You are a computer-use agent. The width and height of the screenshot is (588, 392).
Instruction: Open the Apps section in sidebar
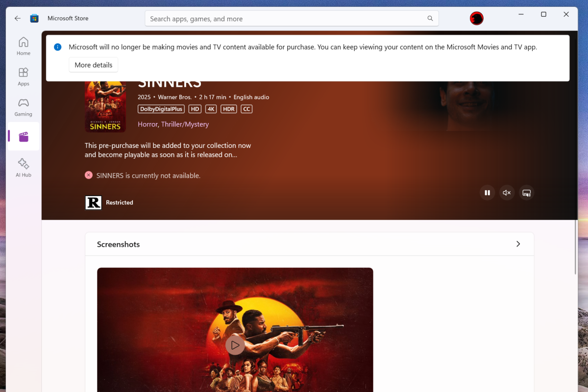(24, 76)
